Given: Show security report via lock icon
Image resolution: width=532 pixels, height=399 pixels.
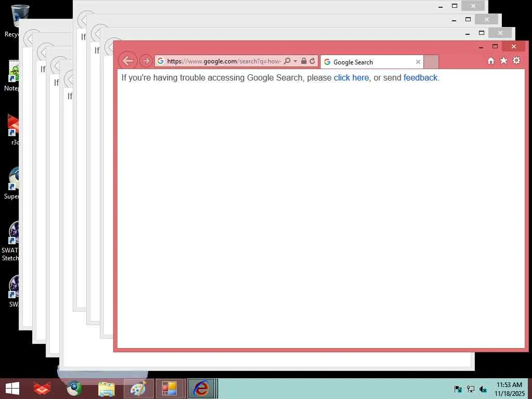Looking at the screenshot, I should pyautogui.click(x=303, y=61).
